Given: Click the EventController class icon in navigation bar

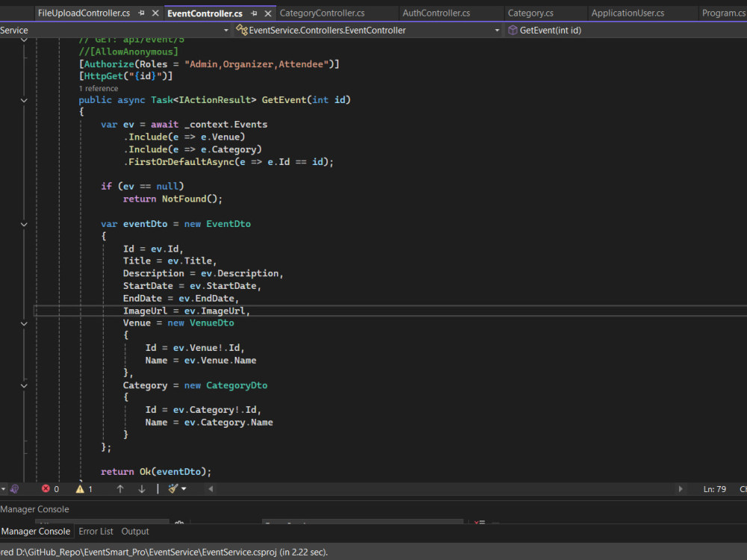Looking at the screenshot, I should (x=241, y=31).
